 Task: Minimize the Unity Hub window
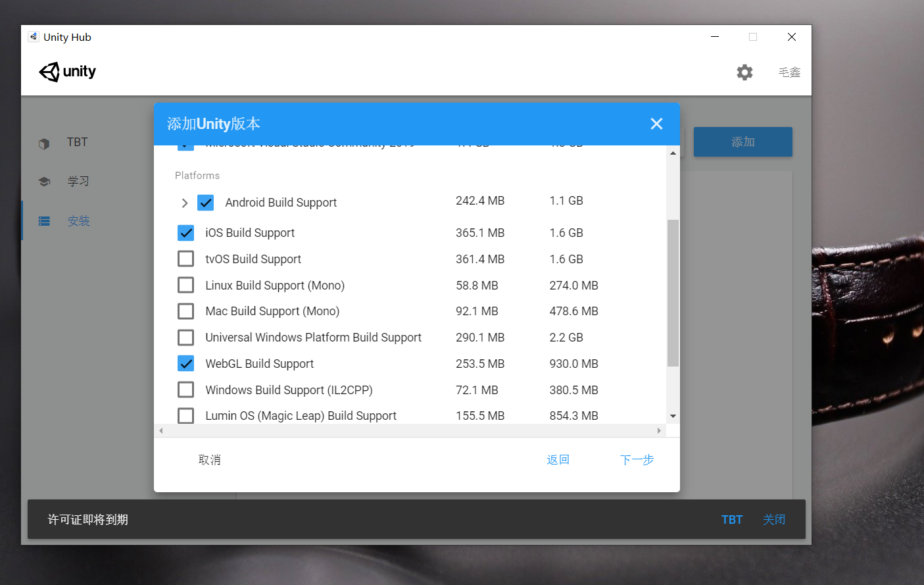tap(715, 37)
